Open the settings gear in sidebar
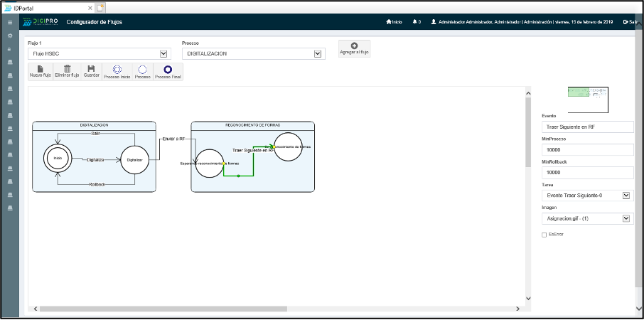This screenshot has width=644, height=320. [x=9, y=35]
